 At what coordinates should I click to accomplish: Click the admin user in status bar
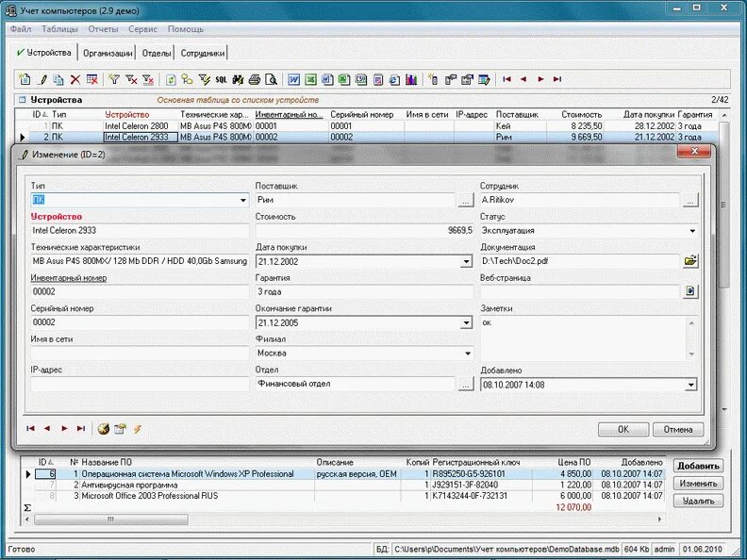click(664, 549)
